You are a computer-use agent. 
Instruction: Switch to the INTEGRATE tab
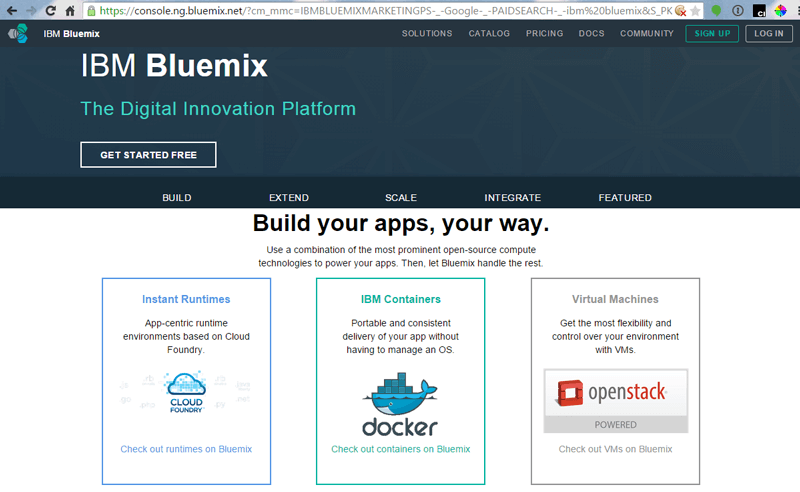point(513,198)
